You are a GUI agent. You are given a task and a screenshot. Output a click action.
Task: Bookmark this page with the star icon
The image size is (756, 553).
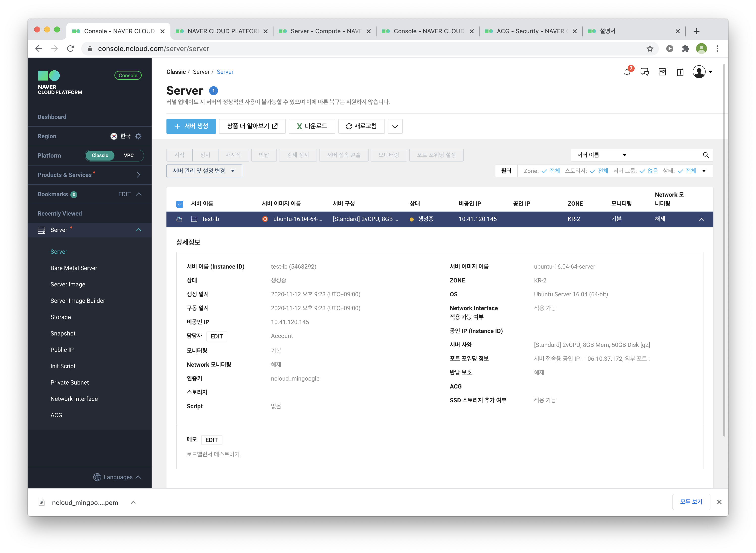pyautogui.click(x=650, y=49)
